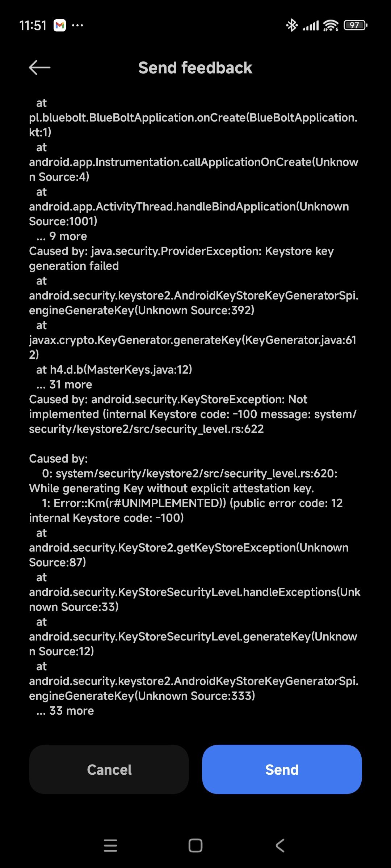
Task: Tap the ProviderException Keystore key generation line
Action: 181,259
